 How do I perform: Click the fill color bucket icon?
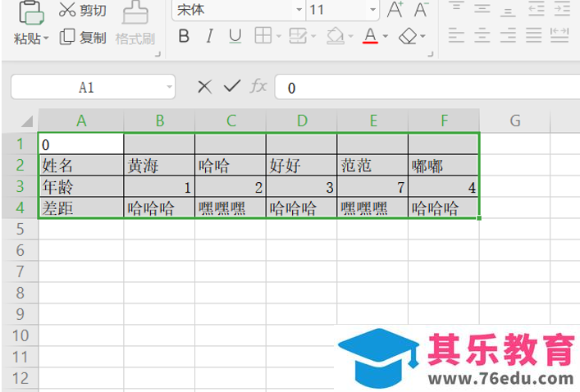(336, 36)
